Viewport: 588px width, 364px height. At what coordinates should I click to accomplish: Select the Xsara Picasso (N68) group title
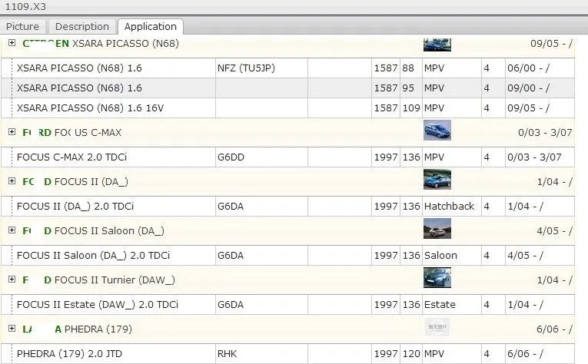click(101, 44)
